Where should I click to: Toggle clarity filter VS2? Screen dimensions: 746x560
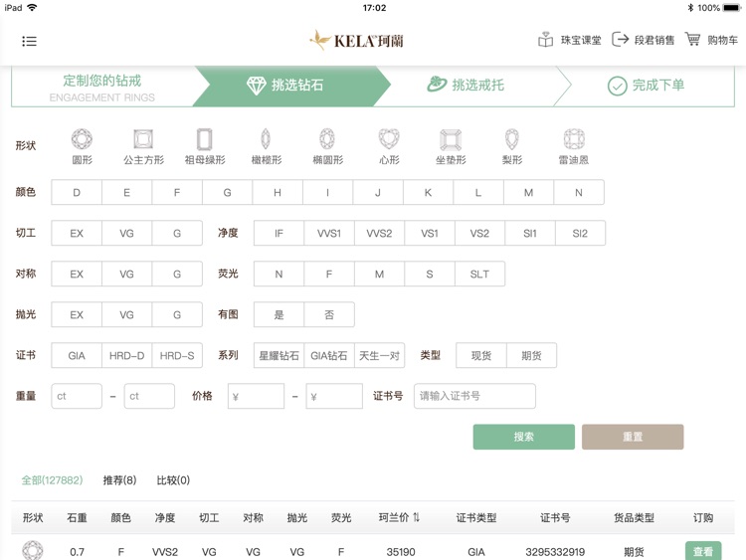479,233
